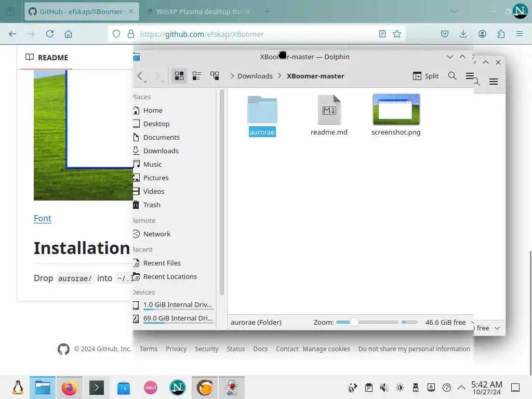Expand list all tabs dropdown

click(454, 11)
